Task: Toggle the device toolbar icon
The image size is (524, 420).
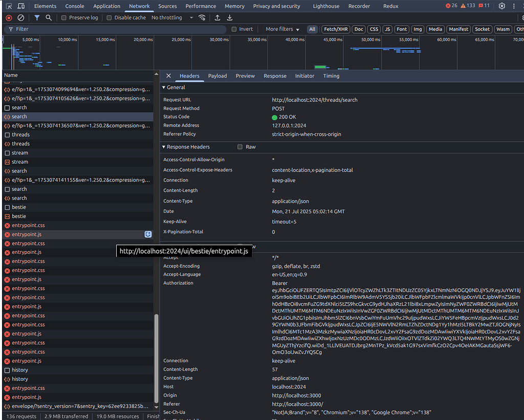Action: click(x=21, y=6)
